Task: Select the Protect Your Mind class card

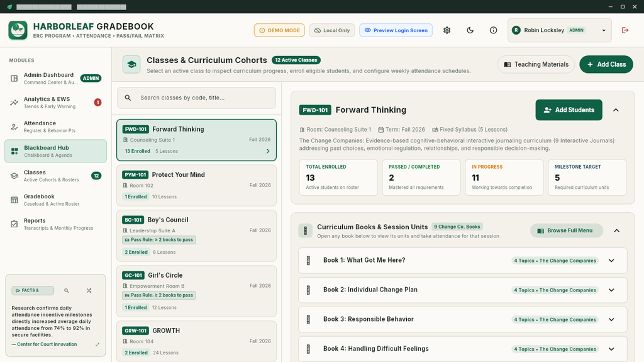Action: [x=196, y=186]
